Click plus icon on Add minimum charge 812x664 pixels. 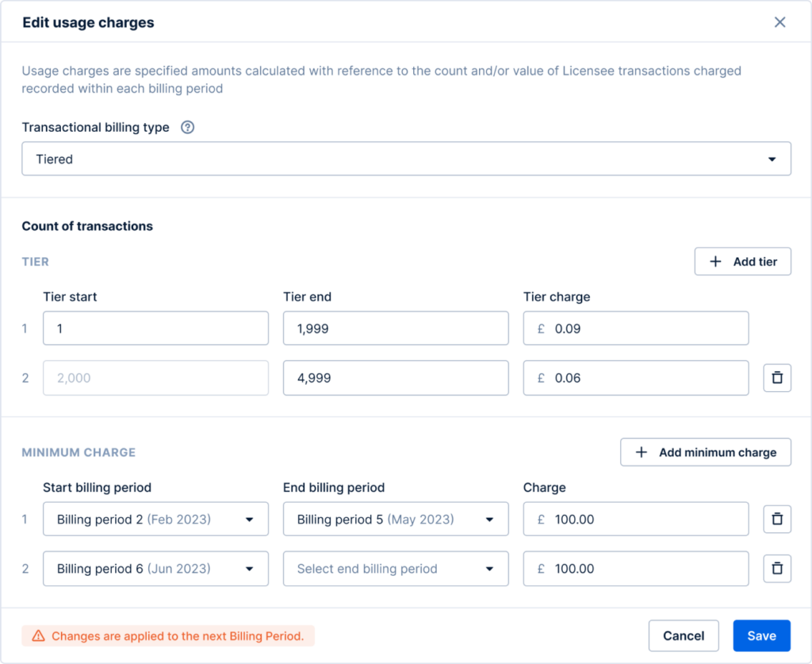coord(641,451)
